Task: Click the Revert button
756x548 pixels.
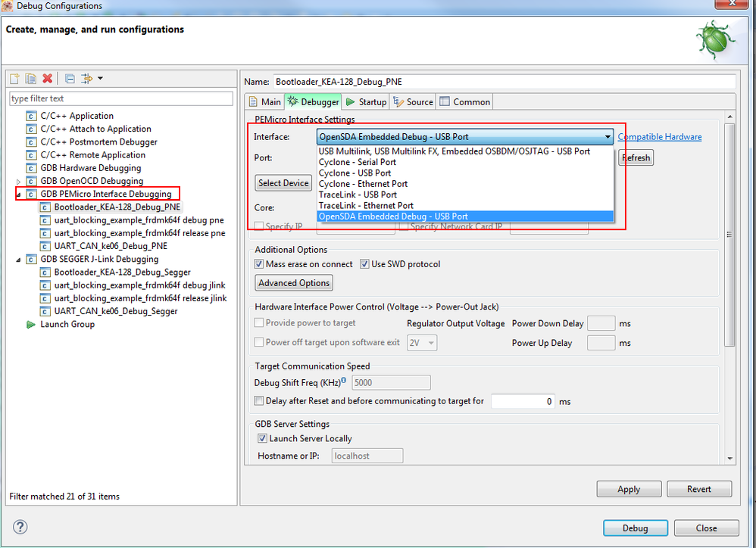Action: pyautogui.click(x=699, y=489)
